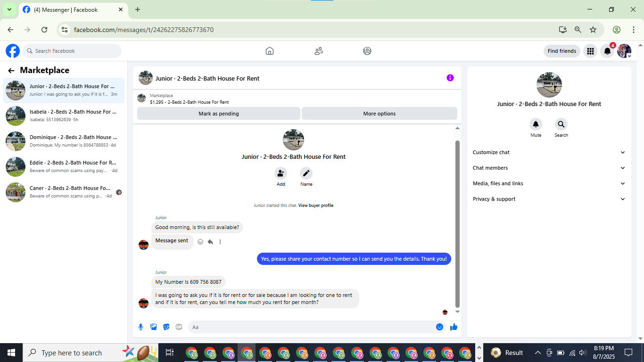Click the address bar URL
644x362 pixels.
click(144, 30)
